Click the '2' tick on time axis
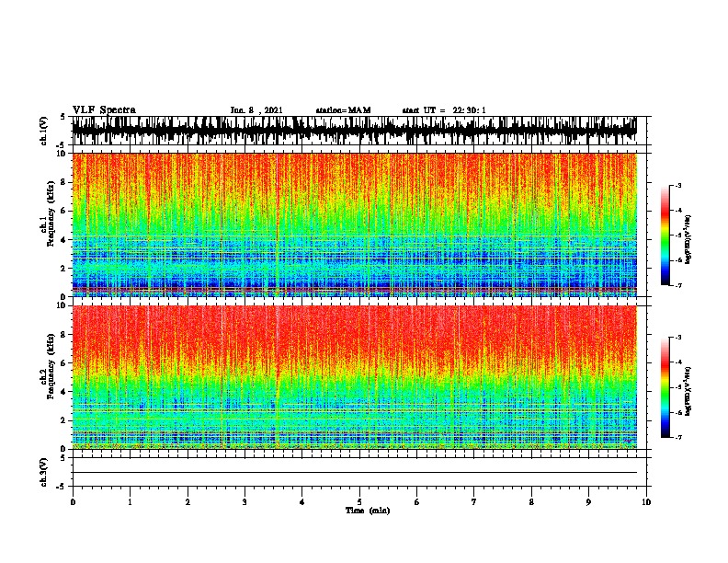728x563 pixels. pos(188,502)
